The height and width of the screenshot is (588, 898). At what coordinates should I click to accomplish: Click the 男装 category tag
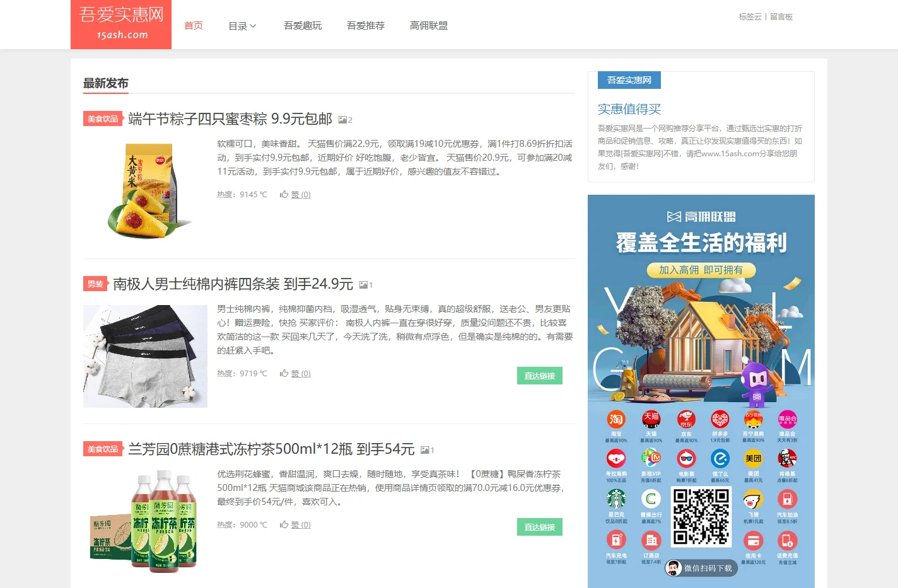(95, 284)
